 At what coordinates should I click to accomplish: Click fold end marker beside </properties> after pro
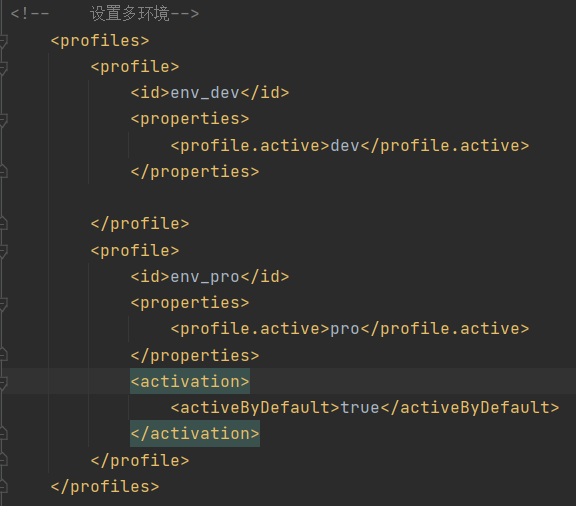pos(3,355)
